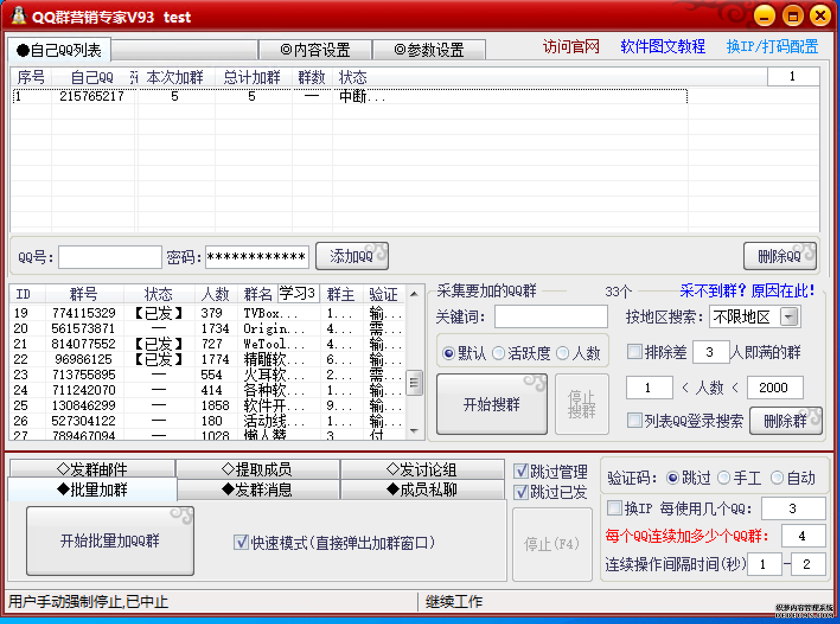Viewport: 840px width, 624px height.
Task: Open the 提取成员 tab
Action: (x=258, y=469)
